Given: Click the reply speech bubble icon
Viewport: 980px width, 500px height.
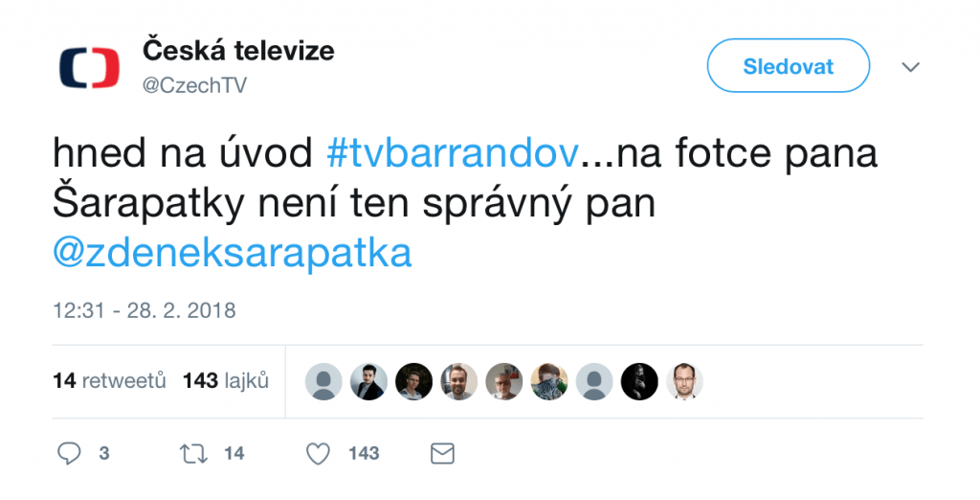Looking at the screenshot, I should click(x=69, y=454).
